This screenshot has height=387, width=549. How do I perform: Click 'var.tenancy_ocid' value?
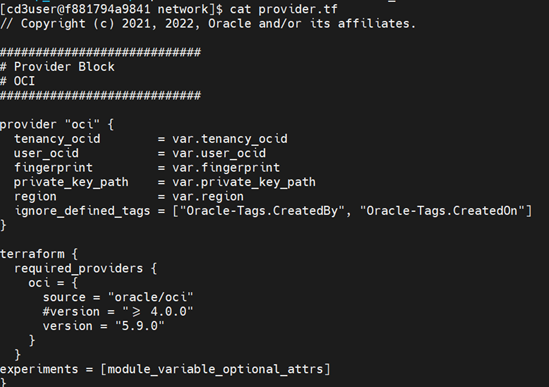(x=230, y=139)
